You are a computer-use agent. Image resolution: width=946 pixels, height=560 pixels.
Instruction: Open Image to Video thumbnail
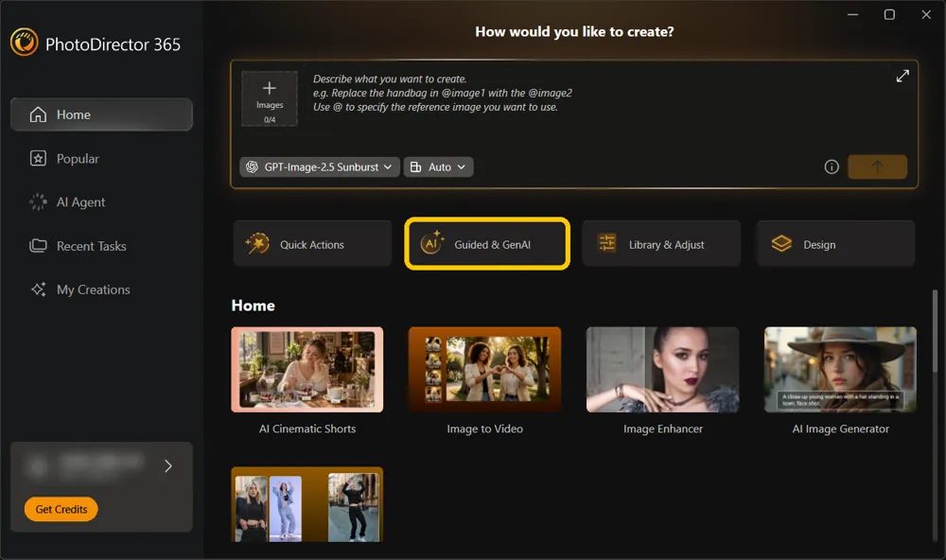[x=484, y=370]
